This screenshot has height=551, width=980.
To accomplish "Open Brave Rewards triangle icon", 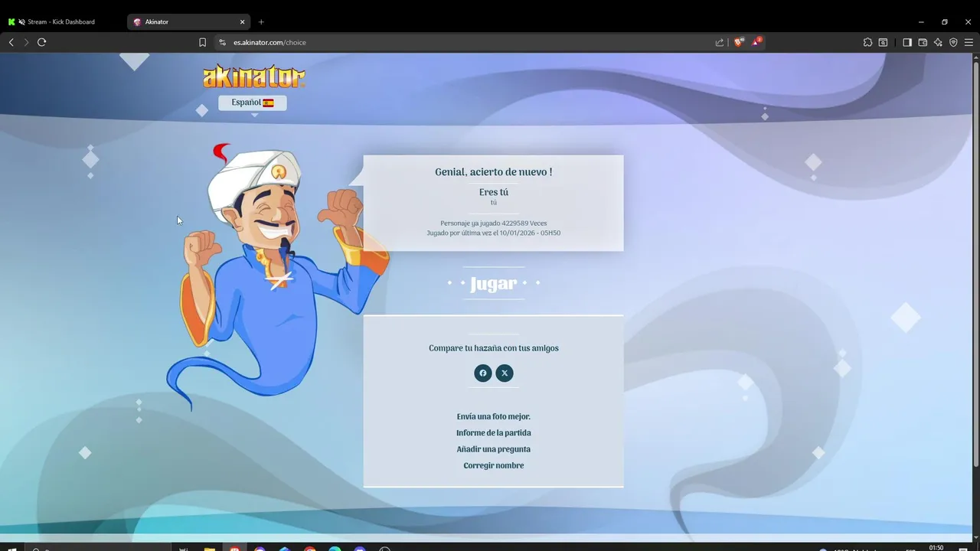I will point(756,42).
